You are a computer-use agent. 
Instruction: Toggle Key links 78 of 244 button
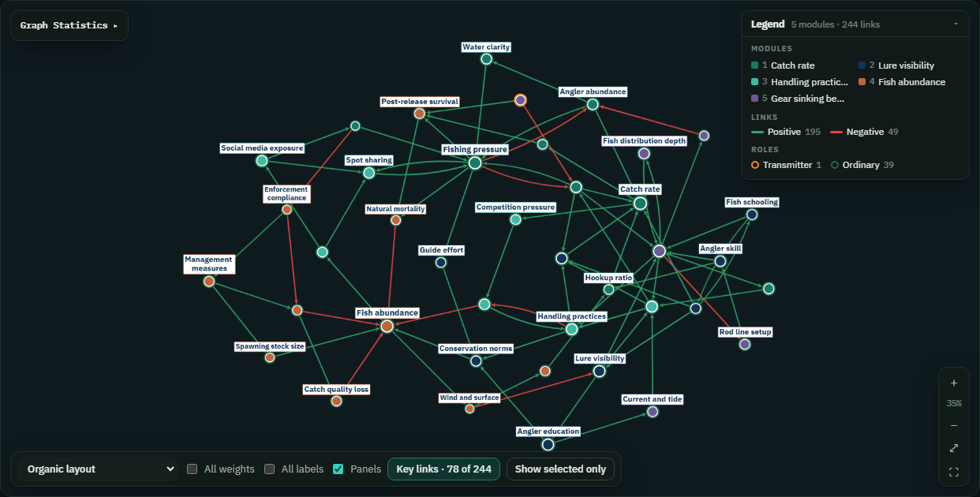pos(443,469)
